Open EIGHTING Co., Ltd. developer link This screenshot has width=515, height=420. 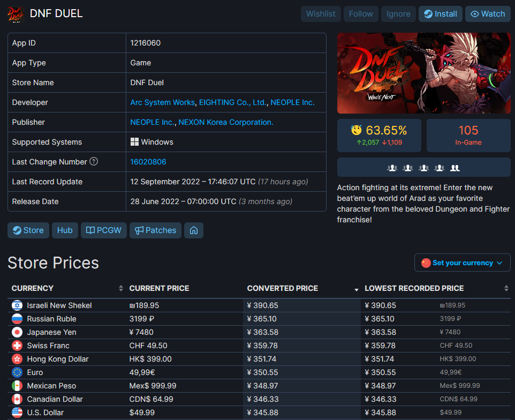[x=232, y=102]
